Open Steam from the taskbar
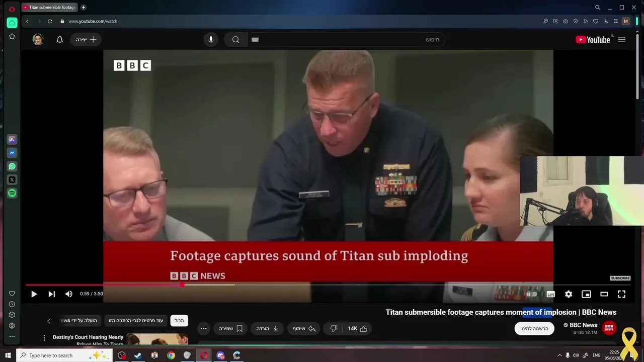This screenshot has height=362, width=644. [x=138, y=355]
